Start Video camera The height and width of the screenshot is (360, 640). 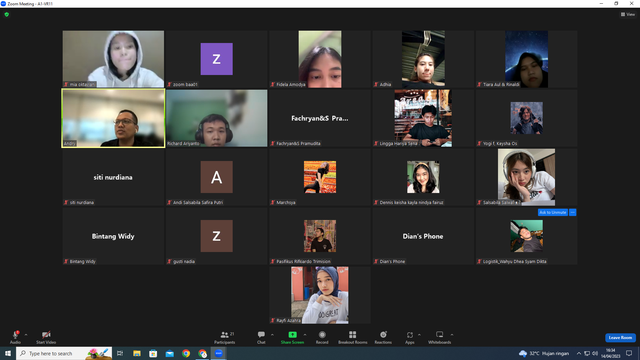pos(46,337)
